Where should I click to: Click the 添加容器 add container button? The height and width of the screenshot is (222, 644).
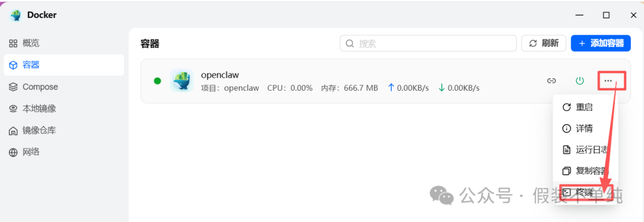(x=601, y=43)
